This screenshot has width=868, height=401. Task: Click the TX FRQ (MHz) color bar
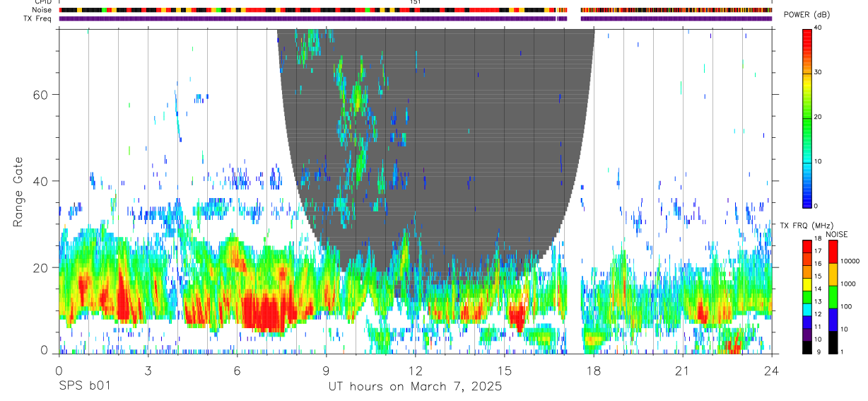point(807,297)
